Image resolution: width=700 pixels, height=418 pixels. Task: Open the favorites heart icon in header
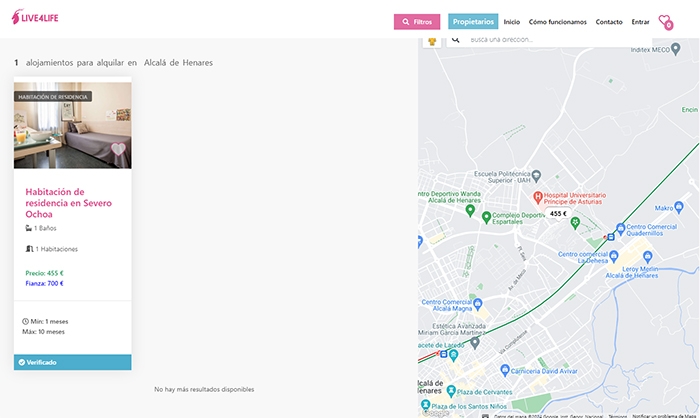click(666, 22)
